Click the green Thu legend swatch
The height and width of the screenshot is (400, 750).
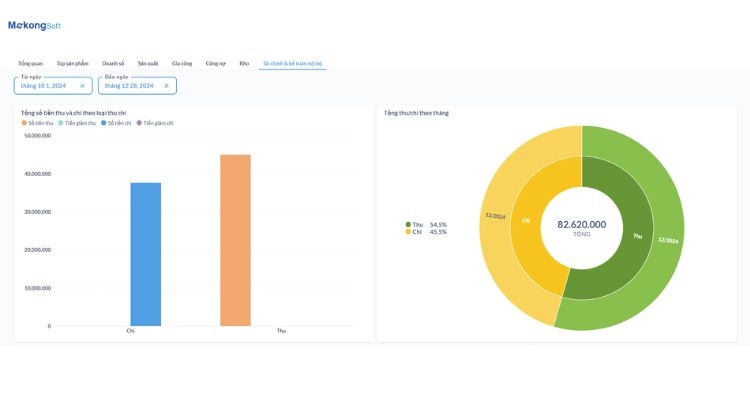[408, 225]
